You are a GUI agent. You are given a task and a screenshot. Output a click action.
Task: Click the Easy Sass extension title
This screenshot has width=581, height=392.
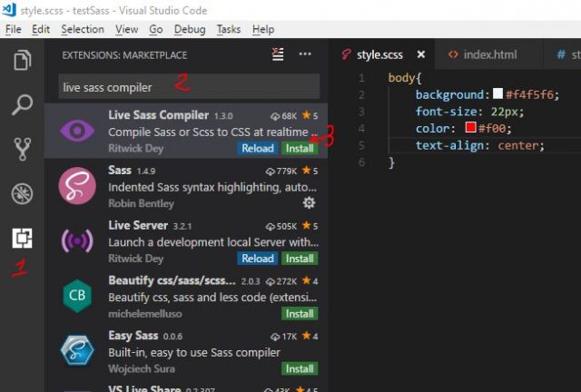pos(133,336)
